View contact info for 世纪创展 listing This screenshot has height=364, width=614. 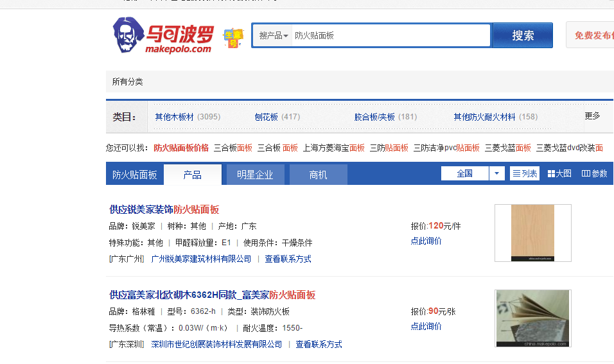(x=319, y=344)
